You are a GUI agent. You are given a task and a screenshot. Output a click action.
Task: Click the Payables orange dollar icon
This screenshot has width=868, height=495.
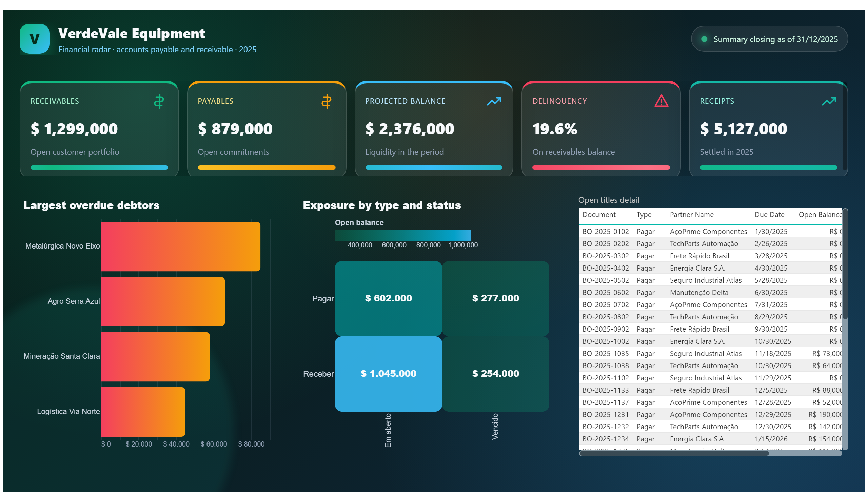tap(327, 101)
